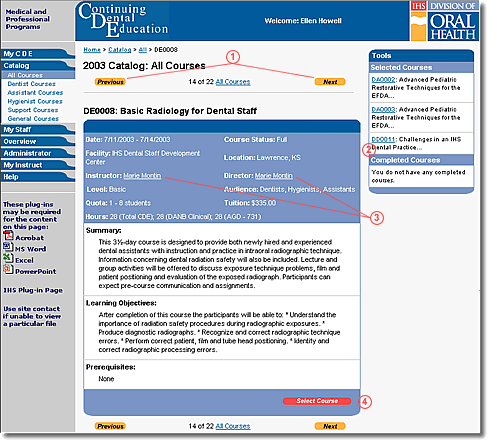
Task: Click the Summary heading
Action: [104, 230]
